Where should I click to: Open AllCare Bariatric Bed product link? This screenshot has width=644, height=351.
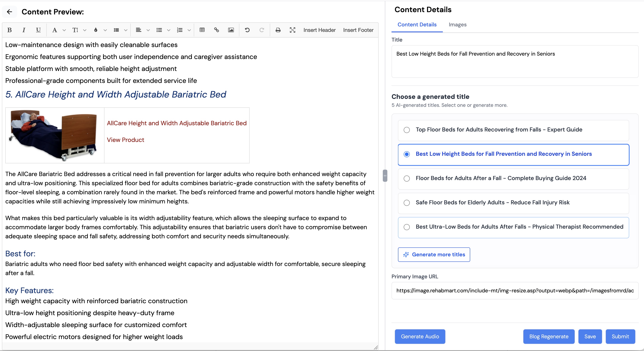point(177,123)
